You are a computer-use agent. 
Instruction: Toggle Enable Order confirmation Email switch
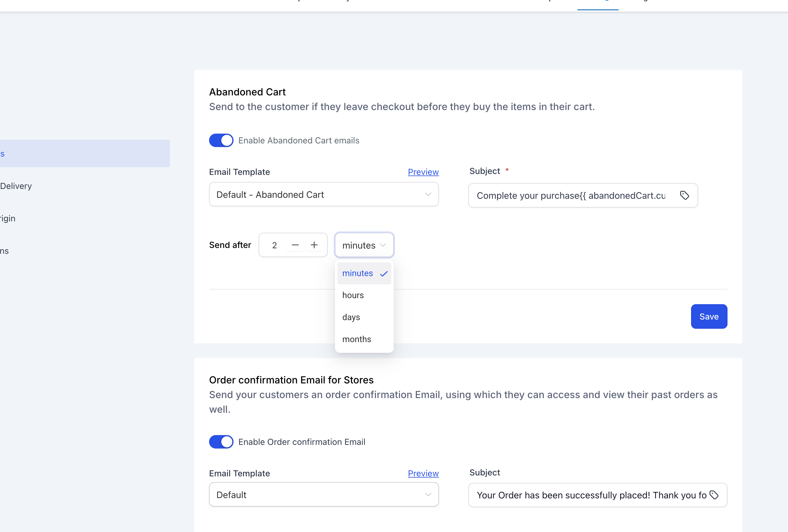pos(221,442)
